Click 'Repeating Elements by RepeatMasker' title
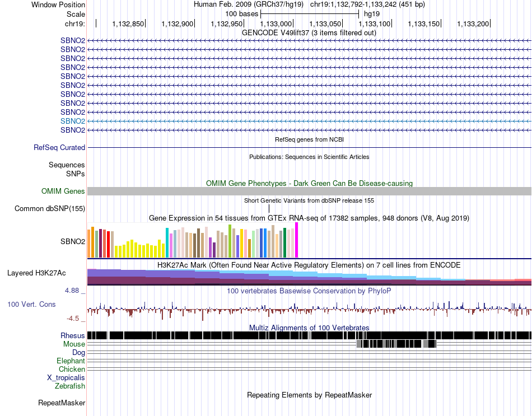The width and height of the screenshot is (532, 416). point(309,395)
